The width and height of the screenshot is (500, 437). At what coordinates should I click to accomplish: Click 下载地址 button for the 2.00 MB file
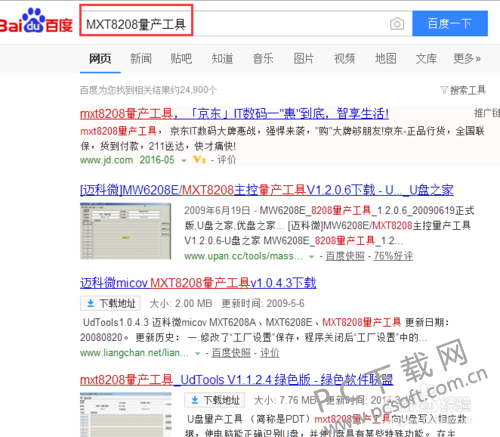(x=110, y=303)
